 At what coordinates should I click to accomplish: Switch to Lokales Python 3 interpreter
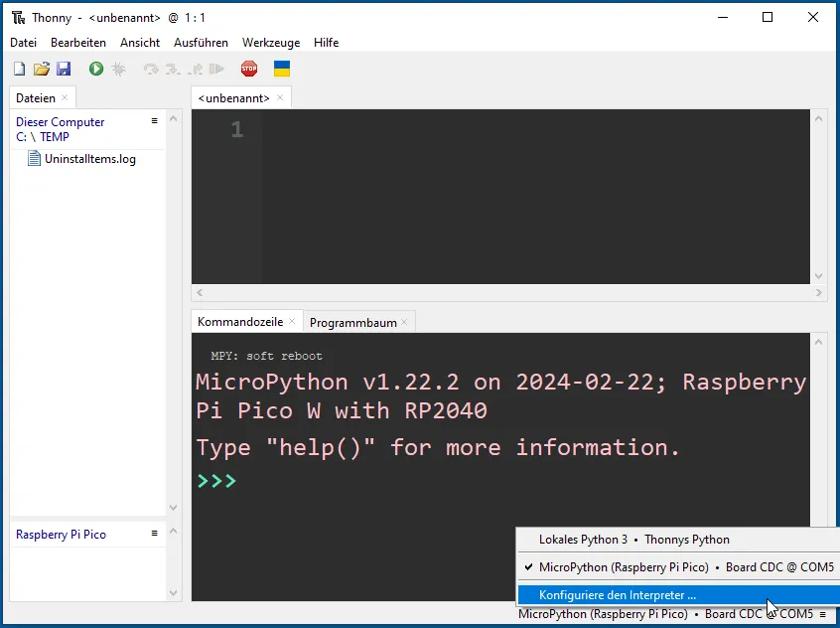[633, 540]
